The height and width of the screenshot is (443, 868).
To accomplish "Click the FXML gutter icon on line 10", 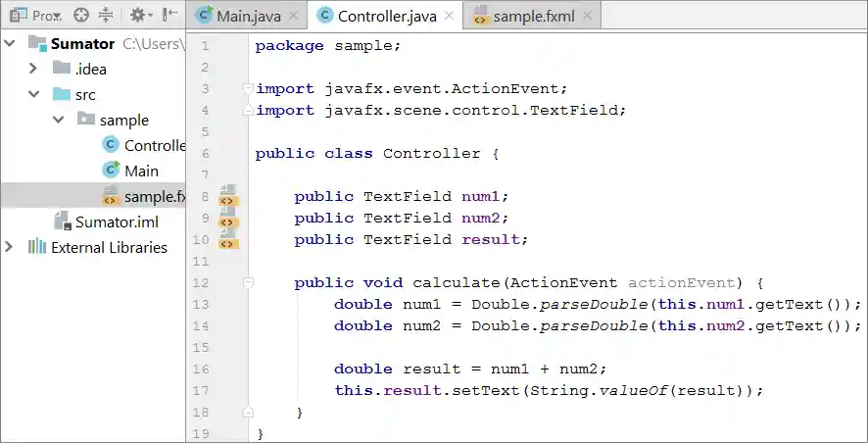I will pyautogui.click(x=228, y=239).
